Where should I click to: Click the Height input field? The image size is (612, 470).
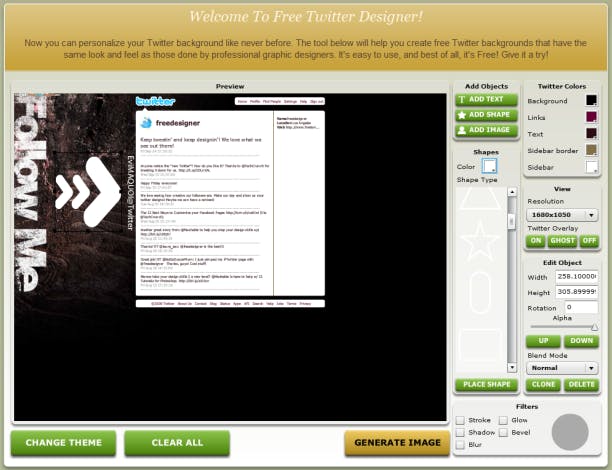pos(576,292)
